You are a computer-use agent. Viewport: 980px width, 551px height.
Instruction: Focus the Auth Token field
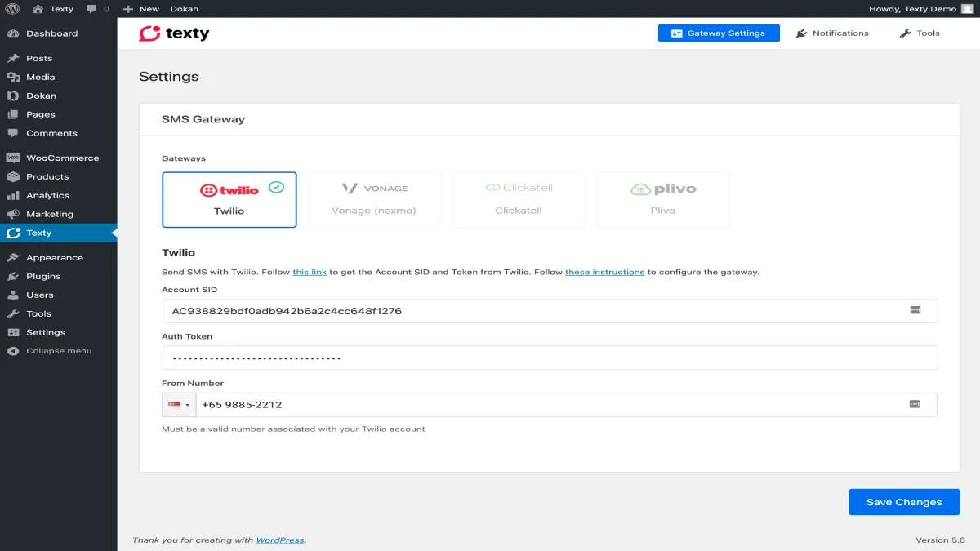(550, 358)
